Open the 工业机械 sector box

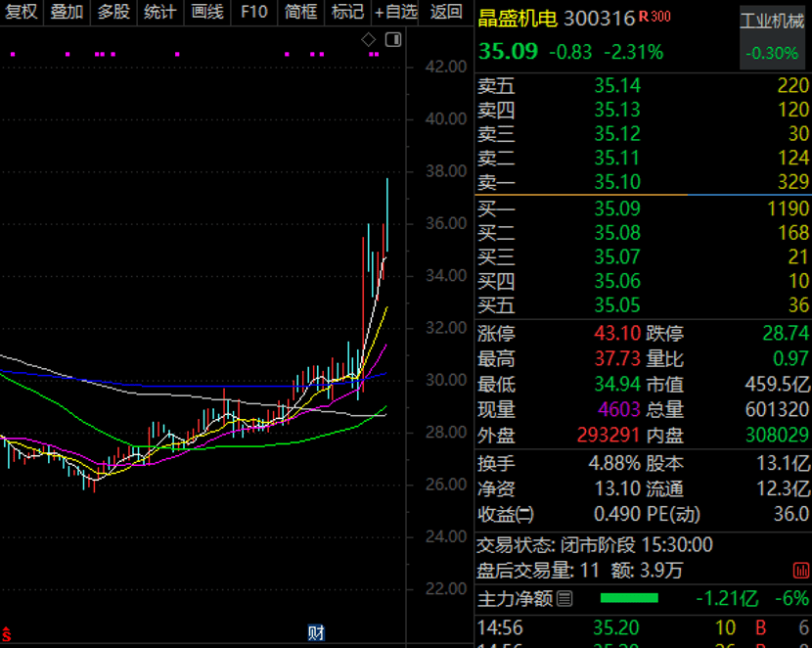point(772,36)
